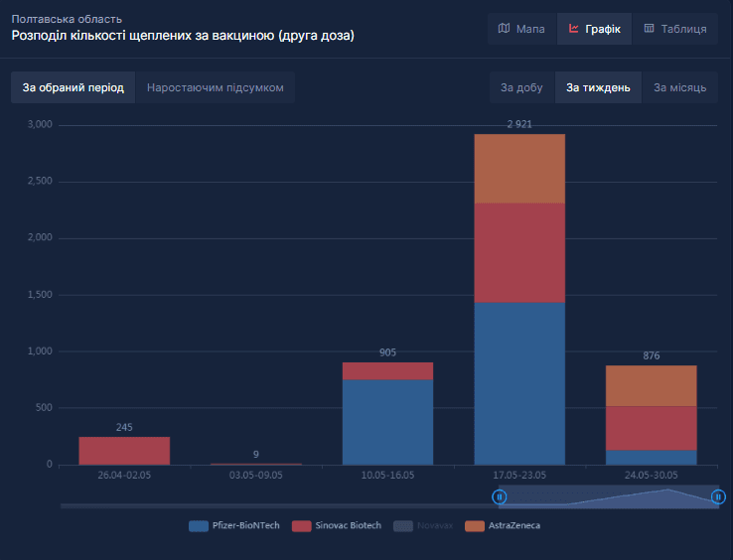The image size is (733, 560).
Task: Click the chart icon in Графік tab
Action: (x=574, y=29)
